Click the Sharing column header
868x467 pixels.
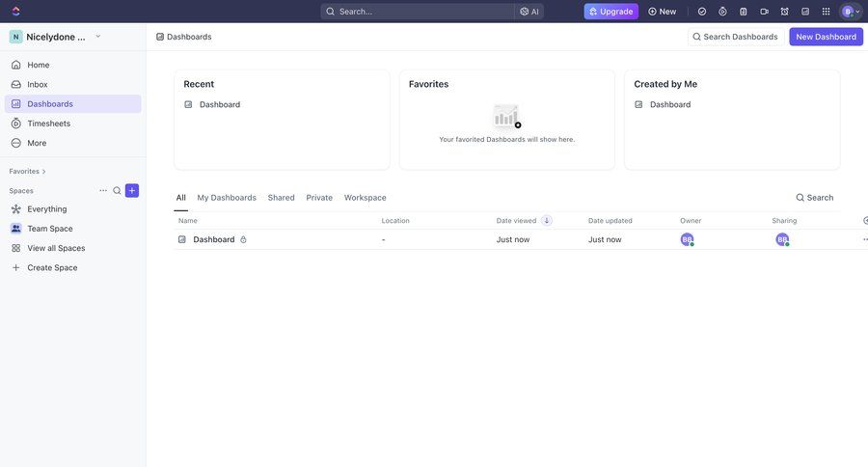(x=784, y=221)
